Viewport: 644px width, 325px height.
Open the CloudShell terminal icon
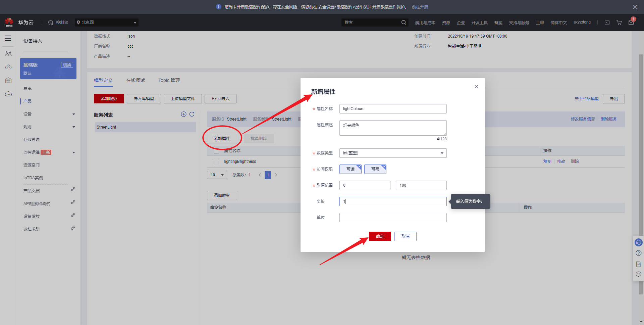(x=607, y=22)
